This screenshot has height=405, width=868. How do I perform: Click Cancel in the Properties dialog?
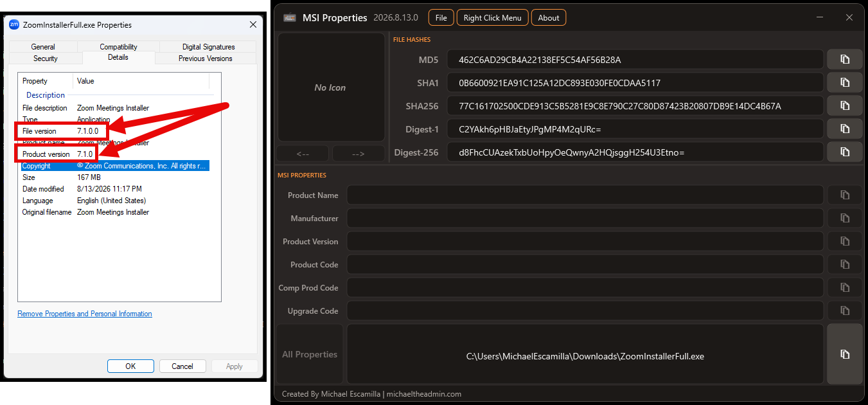point(182,366)
